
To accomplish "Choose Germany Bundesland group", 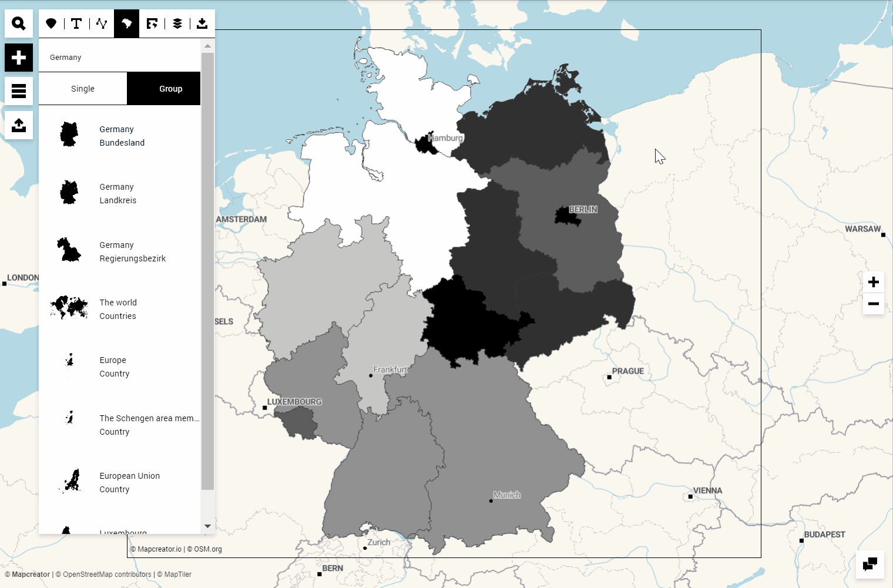I will [120, 136].
